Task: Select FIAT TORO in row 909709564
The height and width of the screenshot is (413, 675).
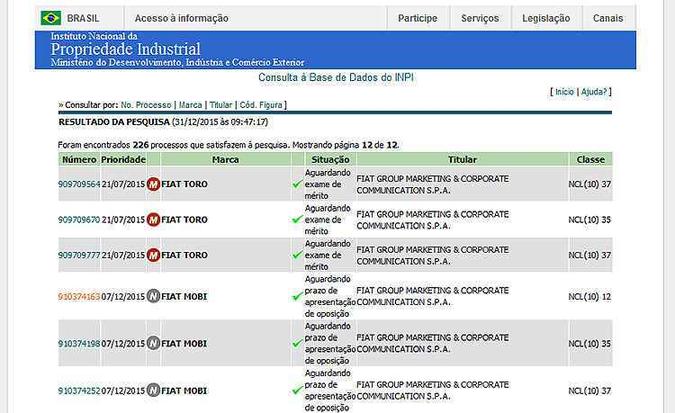Action: coord(184,184)
